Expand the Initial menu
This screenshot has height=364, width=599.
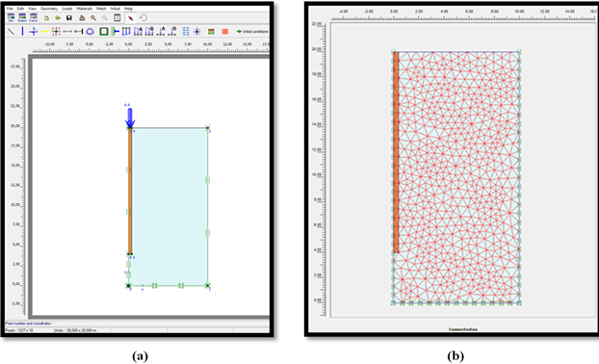pyautogui.click(x=115, y=9)
